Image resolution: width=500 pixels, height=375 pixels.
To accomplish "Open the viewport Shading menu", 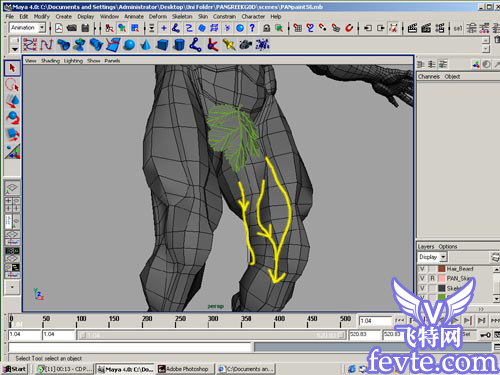I will (x=50, y=61).
